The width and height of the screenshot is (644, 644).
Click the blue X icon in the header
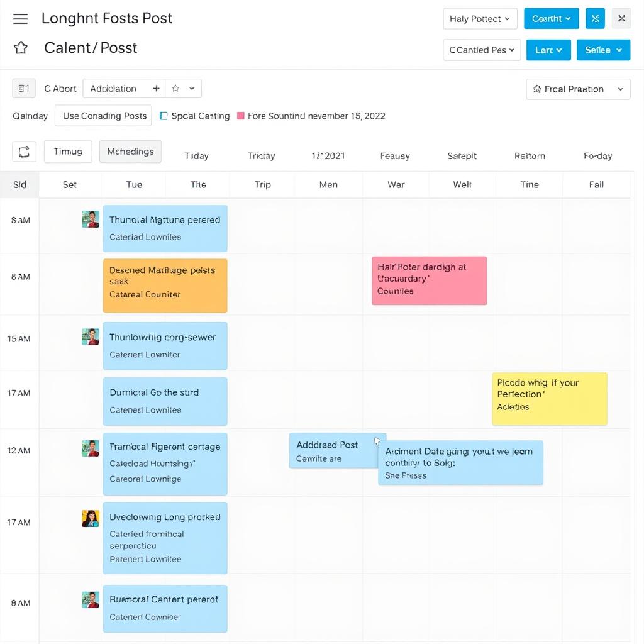pyautogui.click(x=595, y=18)
